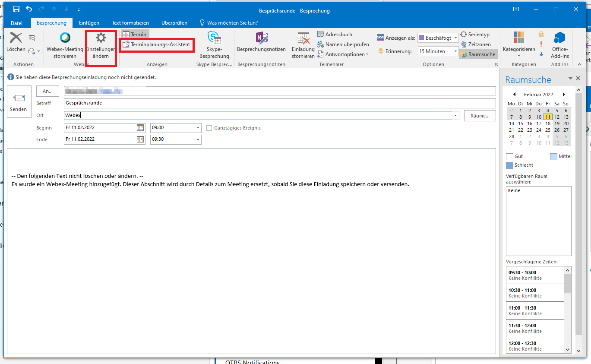591x364 pixels.
Task: Select February 11 in the calendar
Action: pos(548,117)
